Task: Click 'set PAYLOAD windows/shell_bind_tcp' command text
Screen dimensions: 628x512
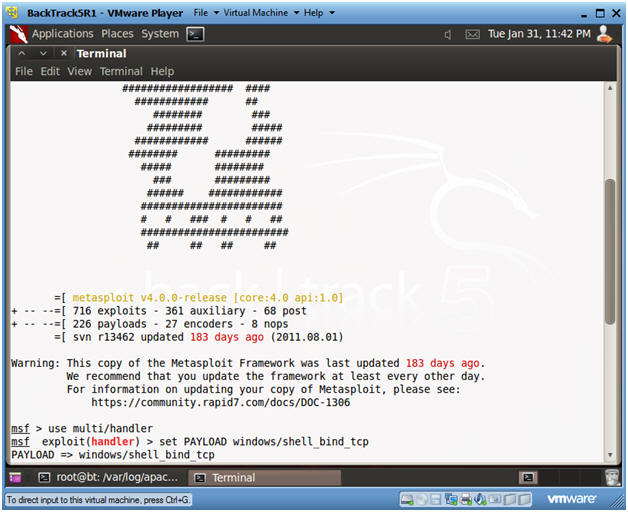Action: coord(264,441)
